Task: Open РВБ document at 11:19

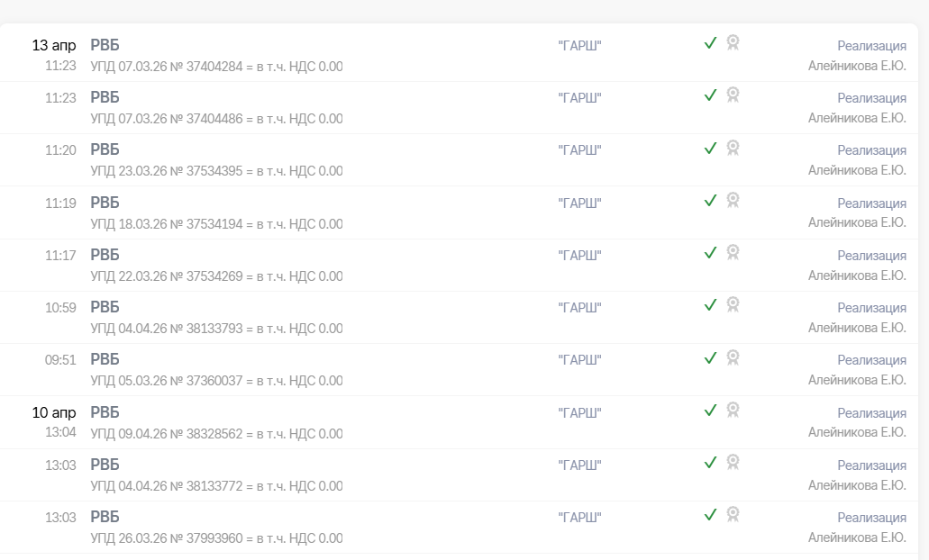Action: pyautogui.click(x=105, y=203)
